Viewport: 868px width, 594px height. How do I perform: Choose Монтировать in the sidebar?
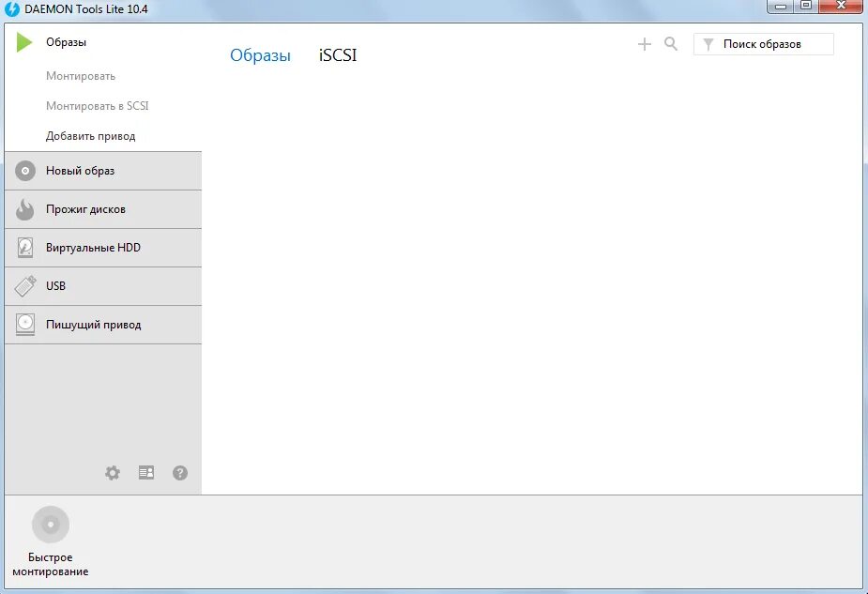coord(81,76)
